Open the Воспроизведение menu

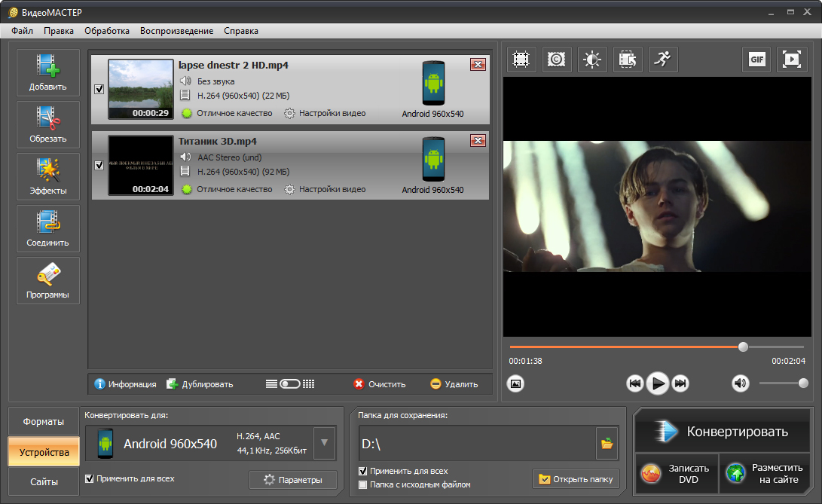click(176, 31)
